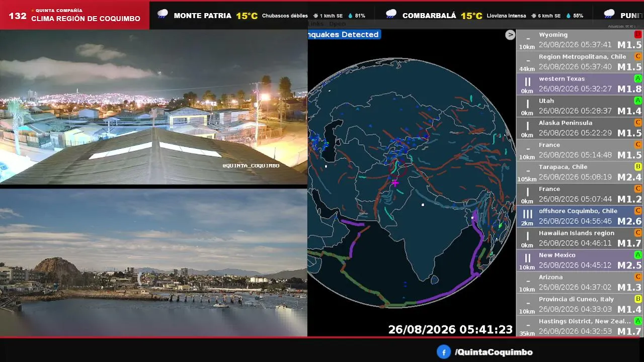Click the Combarbalá rain cloud icon

[x=391, y=15]
